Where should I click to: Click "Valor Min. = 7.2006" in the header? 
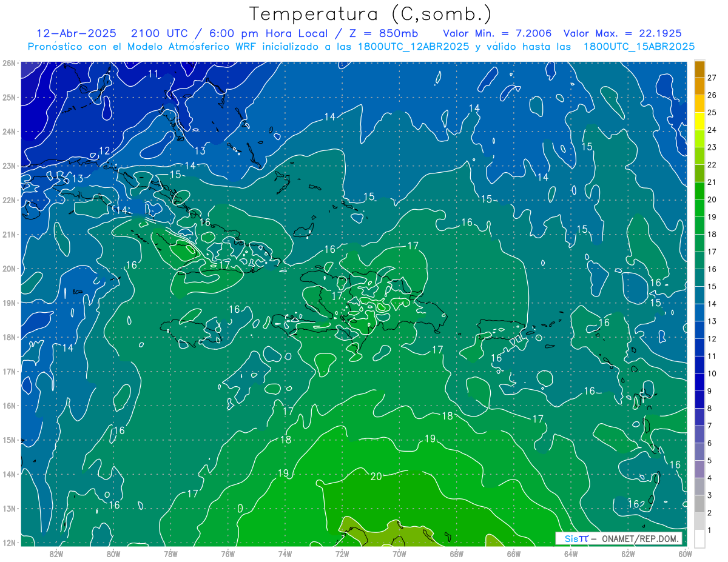tap(497, 33)
